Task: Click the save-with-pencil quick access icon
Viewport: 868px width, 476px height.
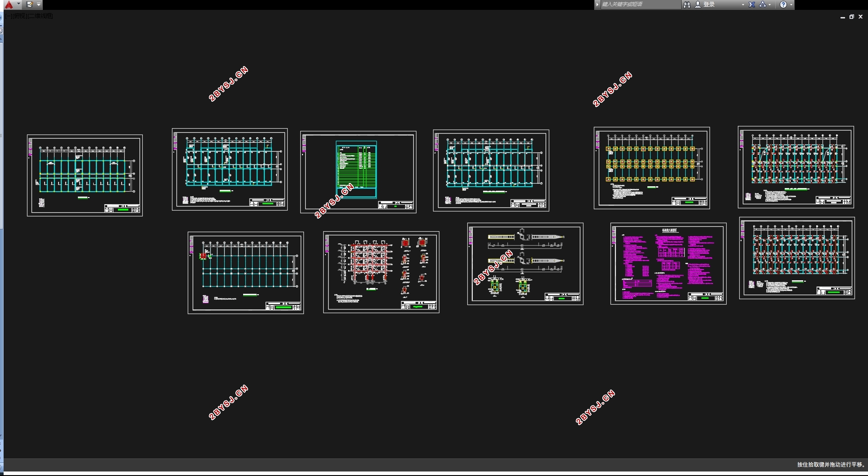Action: coord(30,4)
